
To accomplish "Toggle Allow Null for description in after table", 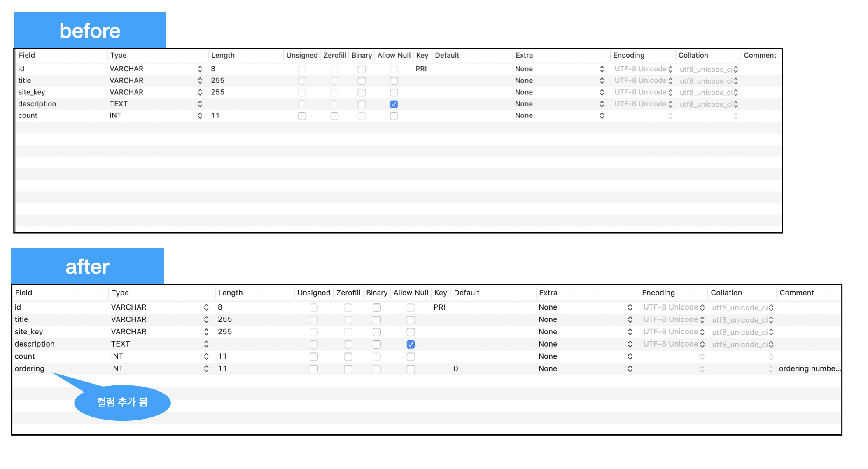I will click(x=411, y=344).
